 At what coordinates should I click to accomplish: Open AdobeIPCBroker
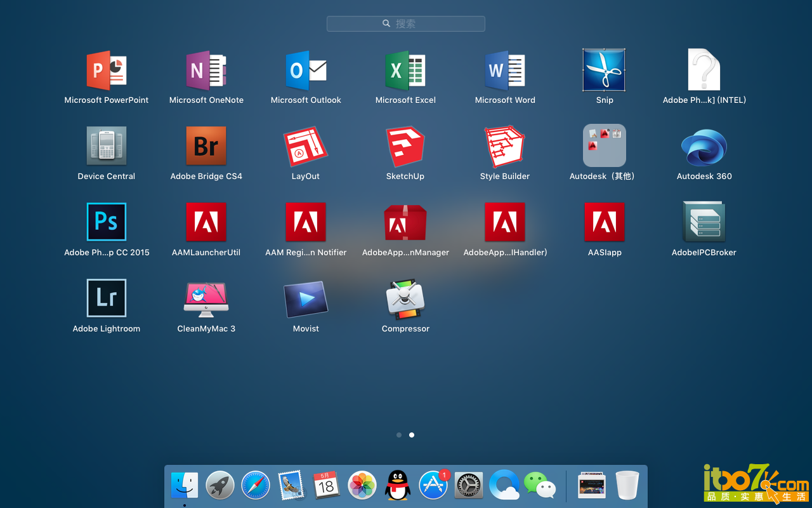(704, 222)
